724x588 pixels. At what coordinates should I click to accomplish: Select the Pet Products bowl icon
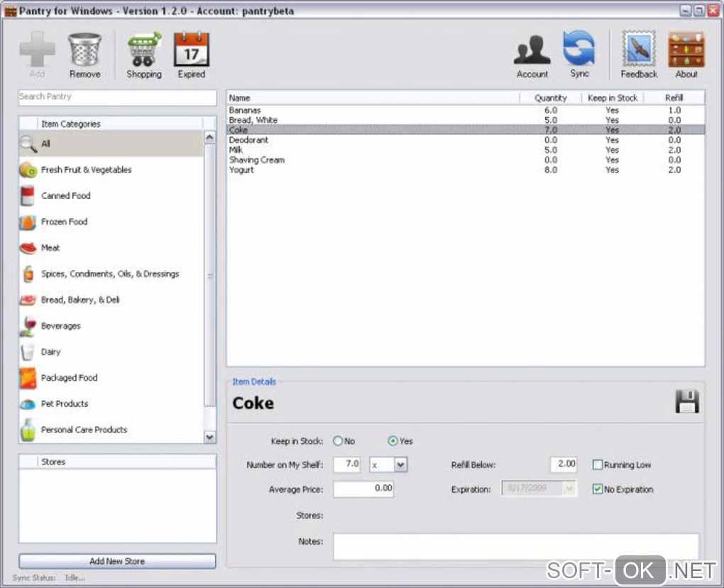(28, 404)
